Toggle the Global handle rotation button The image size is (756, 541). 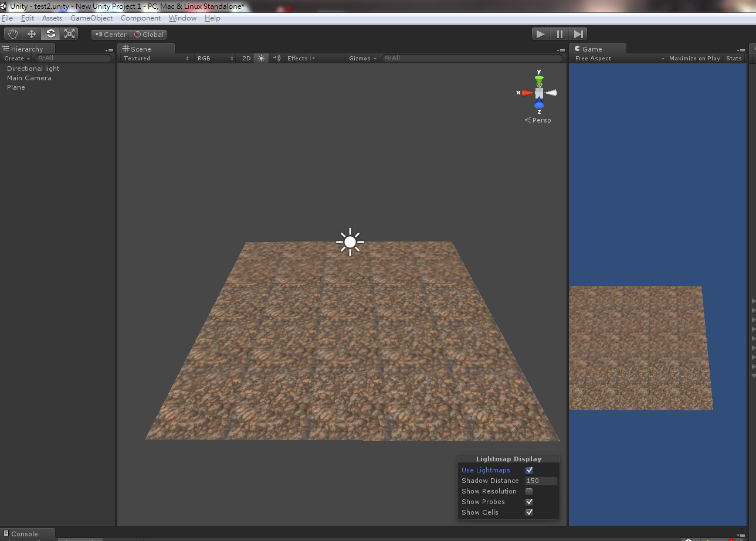tap(148, 35)
